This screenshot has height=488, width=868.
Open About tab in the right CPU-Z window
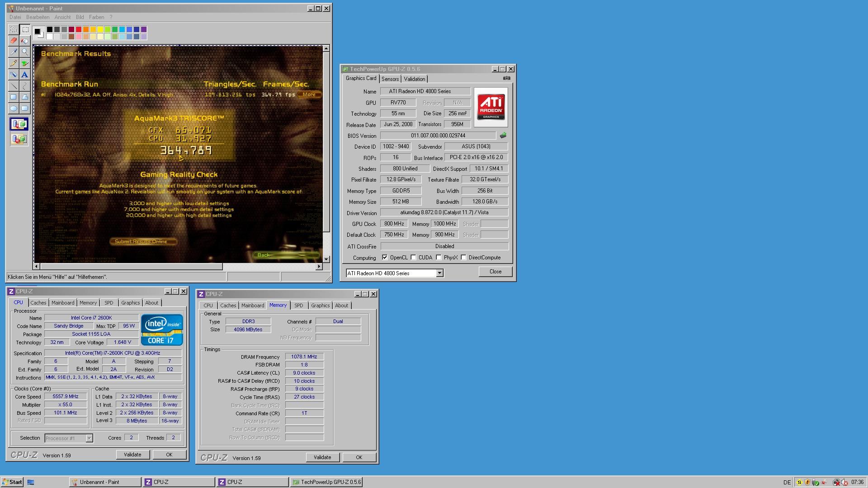[x=342, y=306]
